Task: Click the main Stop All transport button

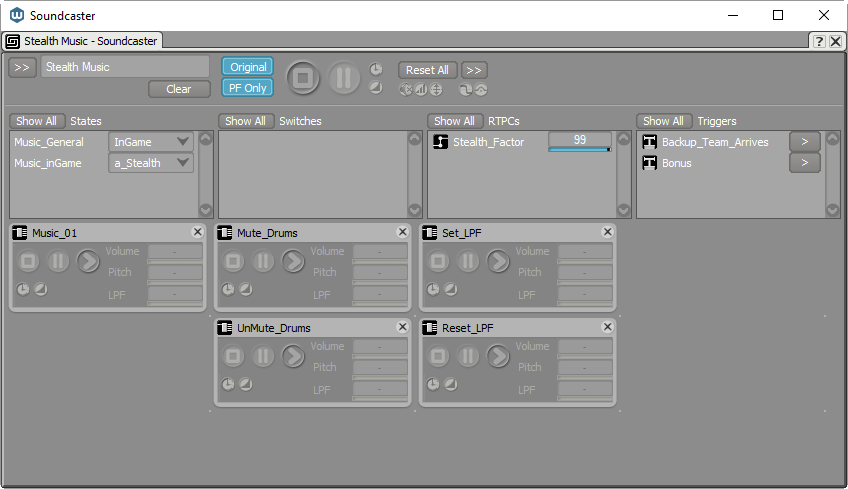Action: pyautogui.click(x=303, y=78)
